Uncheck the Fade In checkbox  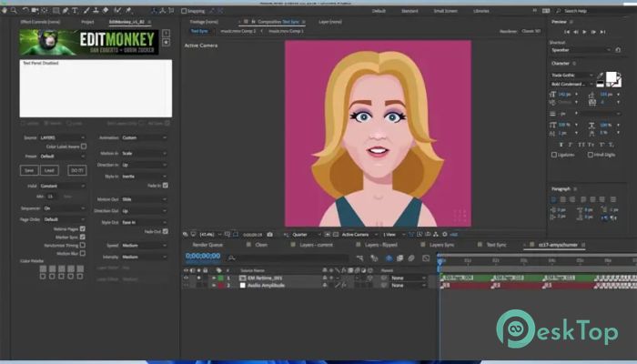point(166,186)
